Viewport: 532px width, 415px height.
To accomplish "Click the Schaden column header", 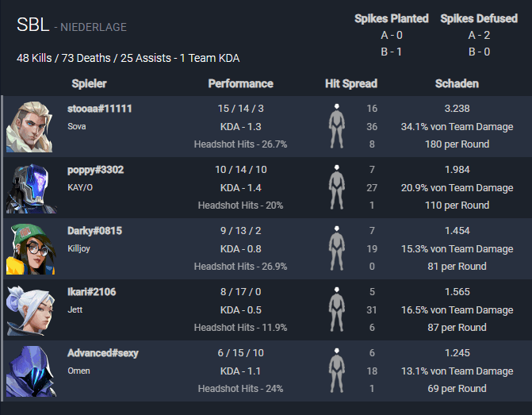I will (457, 83).
